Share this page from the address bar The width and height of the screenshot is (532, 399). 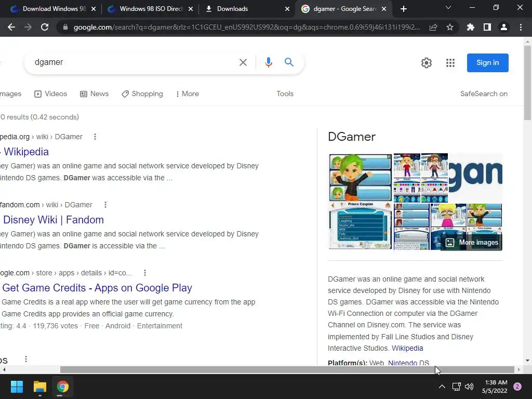(x=433, y=27)
